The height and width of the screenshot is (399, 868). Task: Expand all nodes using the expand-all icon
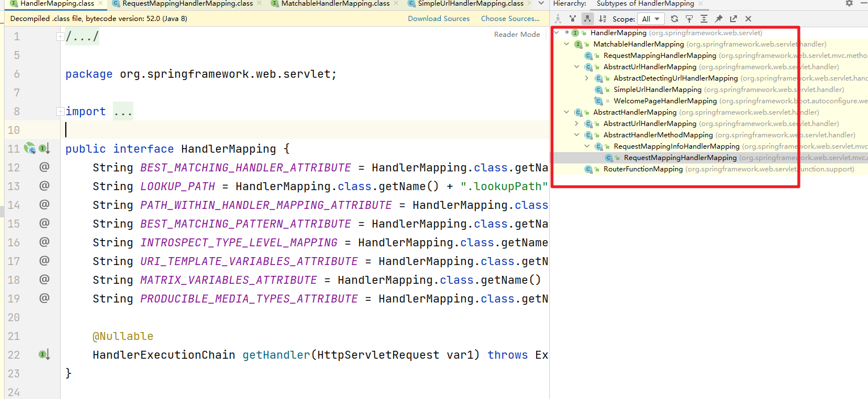704,18
